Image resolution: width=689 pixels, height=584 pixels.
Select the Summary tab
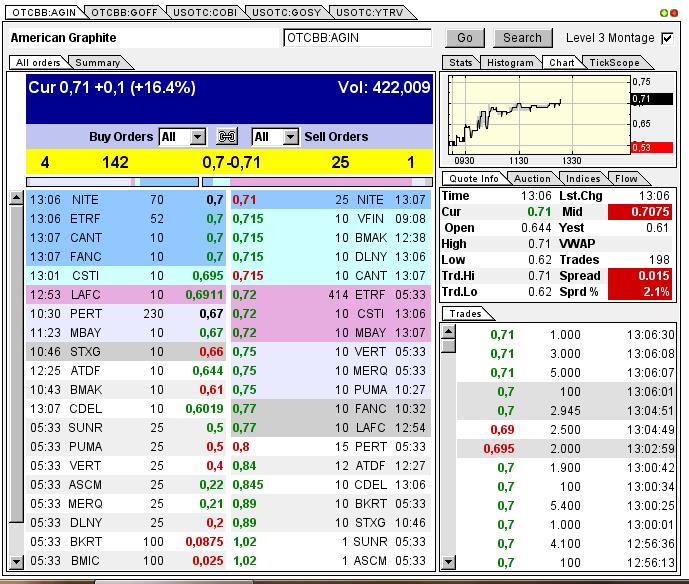click(x=97, y=63)
